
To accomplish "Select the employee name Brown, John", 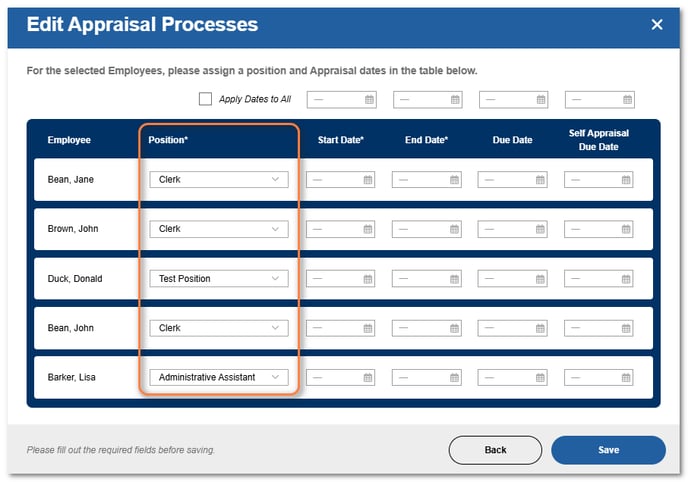I will (x=73, y=229).
